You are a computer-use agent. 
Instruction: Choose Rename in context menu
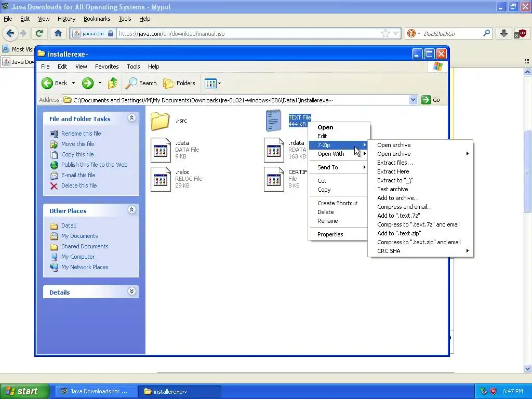pos(327,220)
